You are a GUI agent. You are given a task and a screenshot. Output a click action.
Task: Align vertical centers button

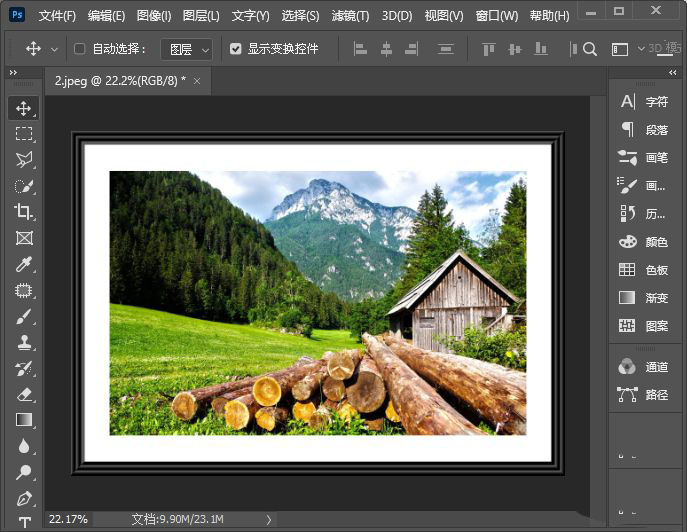coord(514,49)
